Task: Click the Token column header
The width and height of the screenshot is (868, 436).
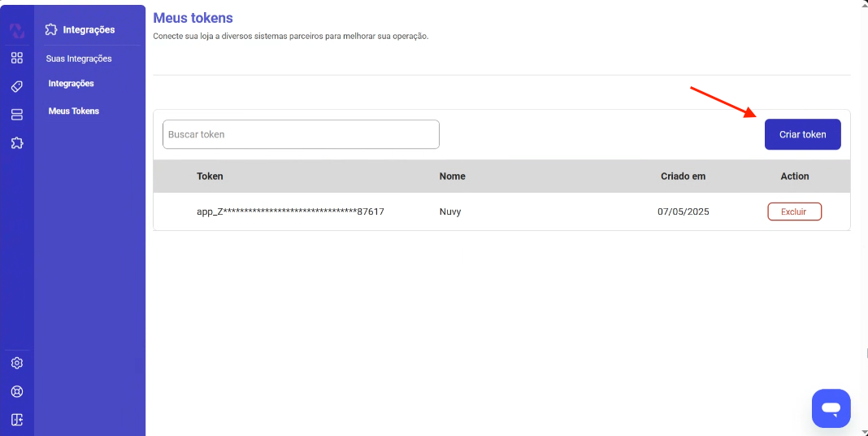Action: pos(210,176)
